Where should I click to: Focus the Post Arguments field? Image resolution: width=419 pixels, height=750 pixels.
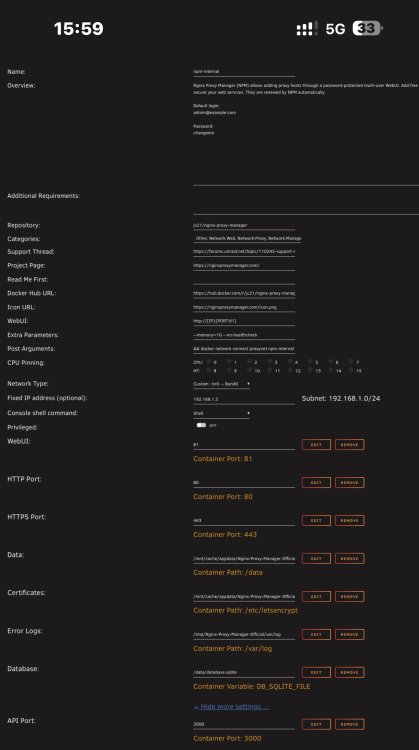(x=244, y=349)
